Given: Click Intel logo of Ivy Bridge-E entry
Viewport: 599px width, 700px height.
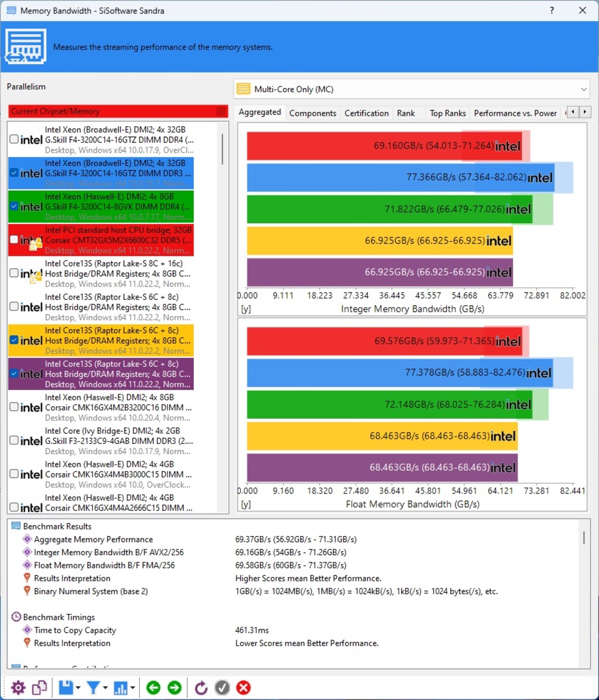Looking at the screenshot, I should [x=32, y=441].
